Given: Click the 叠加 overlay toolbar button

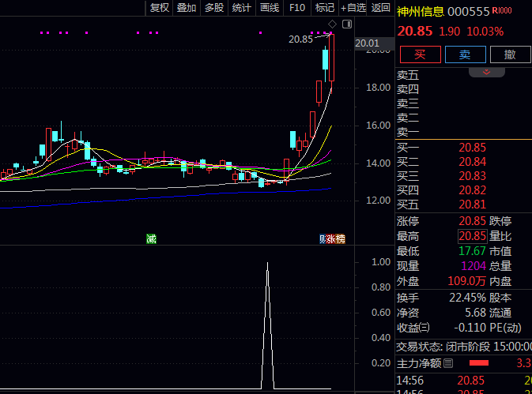Looking at the screenshot, I should pyautogui.click(x=187, y=8).
